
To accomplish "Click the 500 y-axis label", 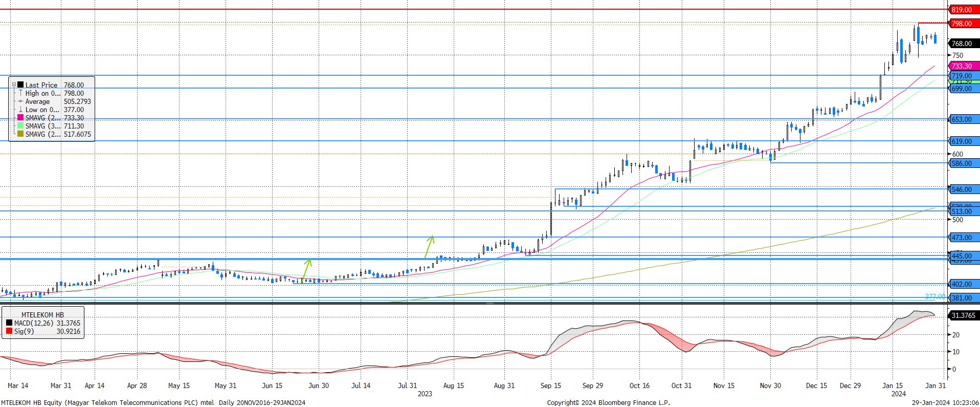I will tap(957, 220).
